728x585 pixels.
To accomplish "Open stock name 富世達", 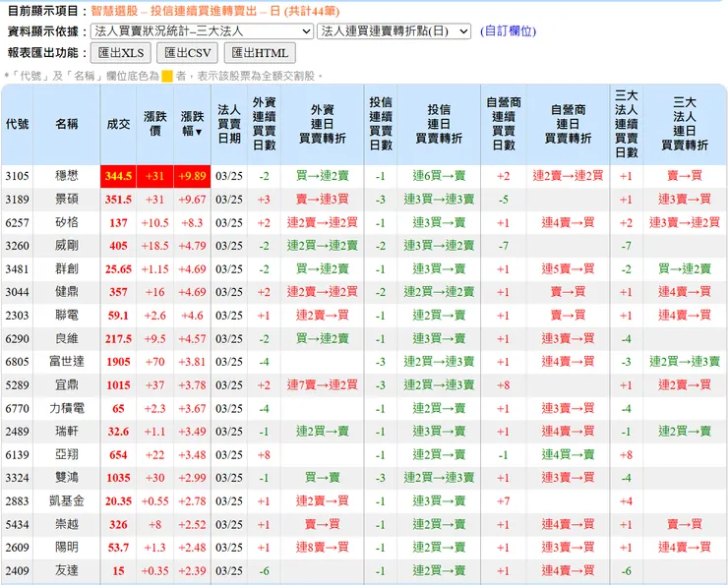I will coord(66,362).
